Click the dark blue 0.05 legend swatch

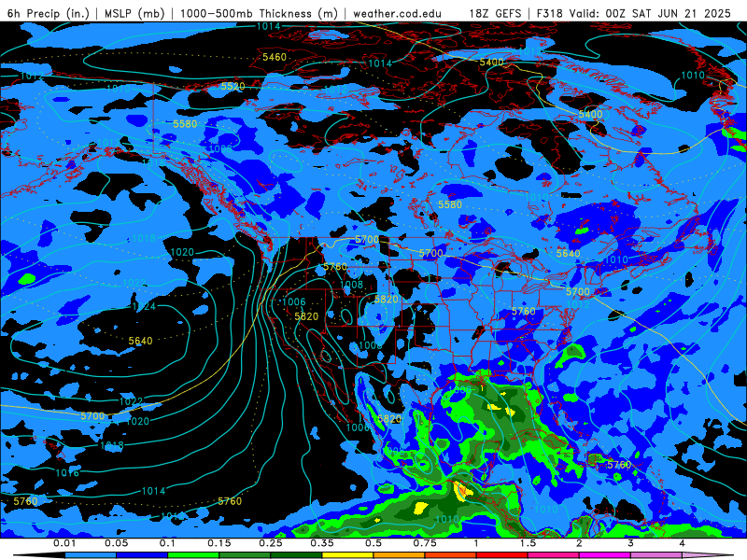[x=142, y=555]
